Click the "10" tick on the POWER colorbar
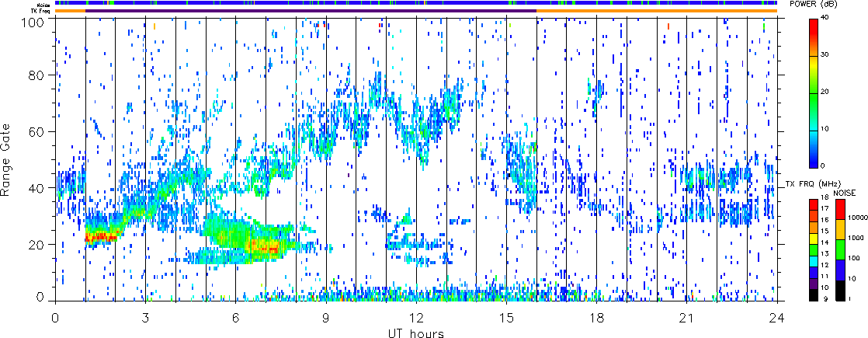Viewport: 868px width, 338px height. (x=825, y=129)
